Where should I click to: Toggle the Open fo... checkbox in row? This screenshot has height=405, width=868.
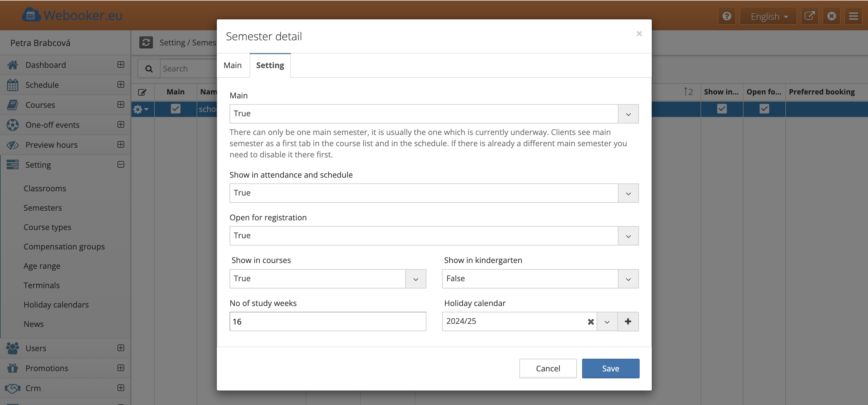click(x=764, y=109)
